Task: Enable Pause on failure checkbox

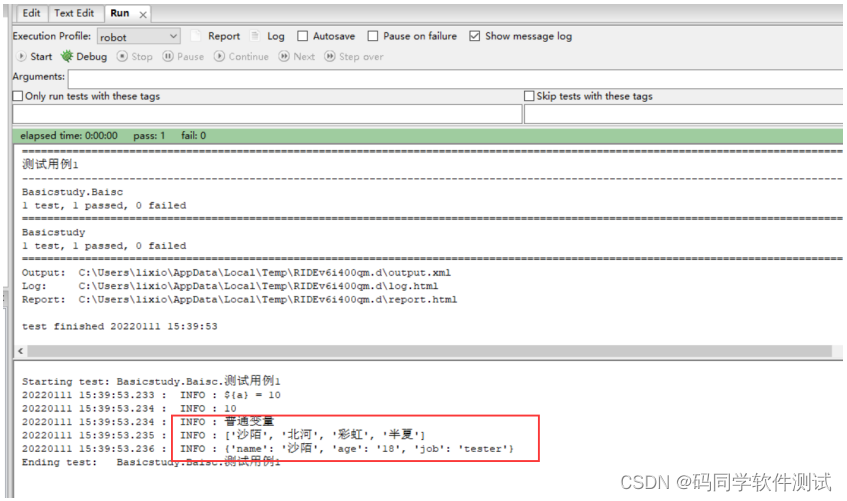Action: tap(373, 36)
